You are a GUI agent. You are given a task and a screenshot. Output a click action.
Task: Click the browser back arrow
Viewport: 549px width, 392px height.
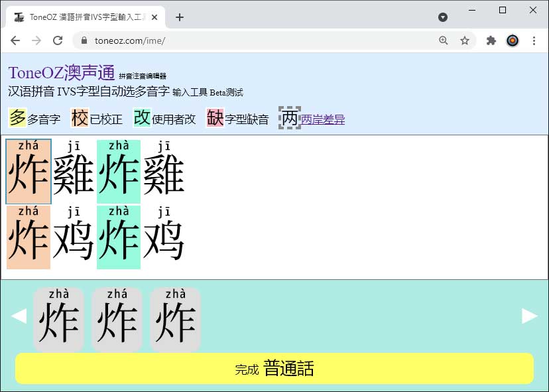coord(15,40)
